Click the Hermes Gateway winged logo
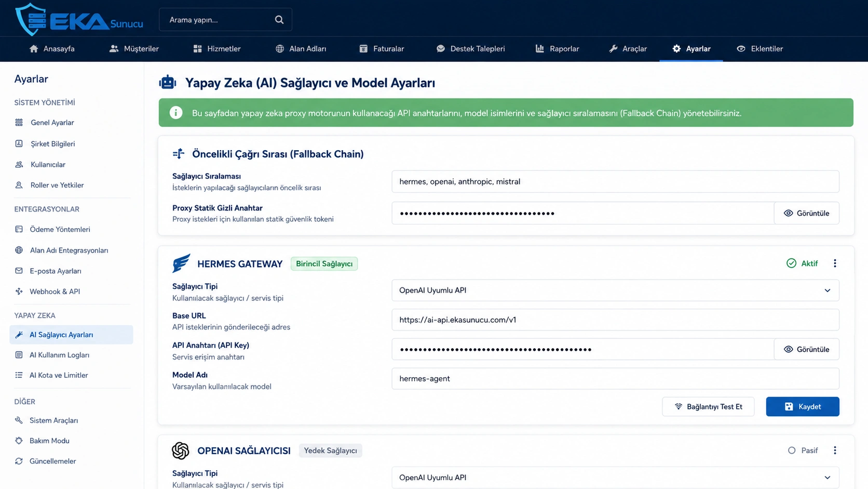The image size is (868, 489). point(181,263)
